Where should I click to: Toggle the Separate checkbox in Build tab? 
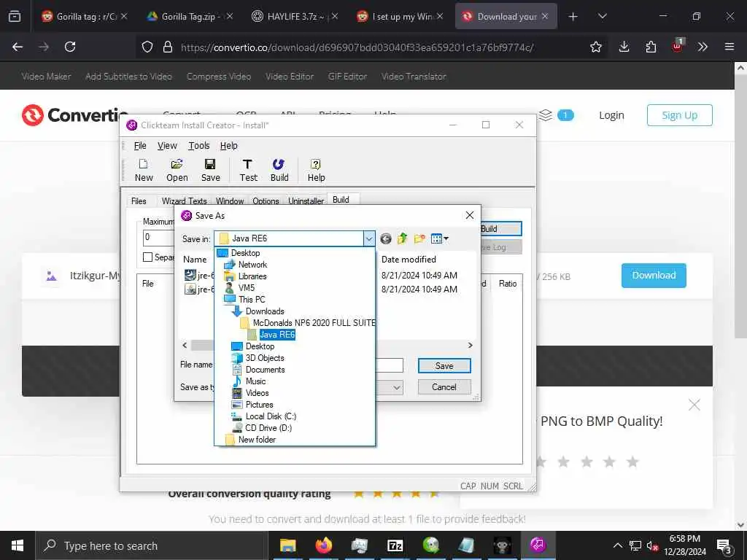tap(147, 257)
